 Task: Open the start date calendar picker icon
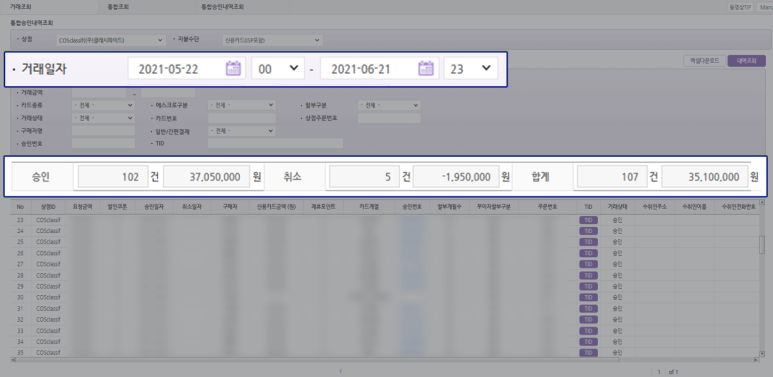[x=233, y=69]
